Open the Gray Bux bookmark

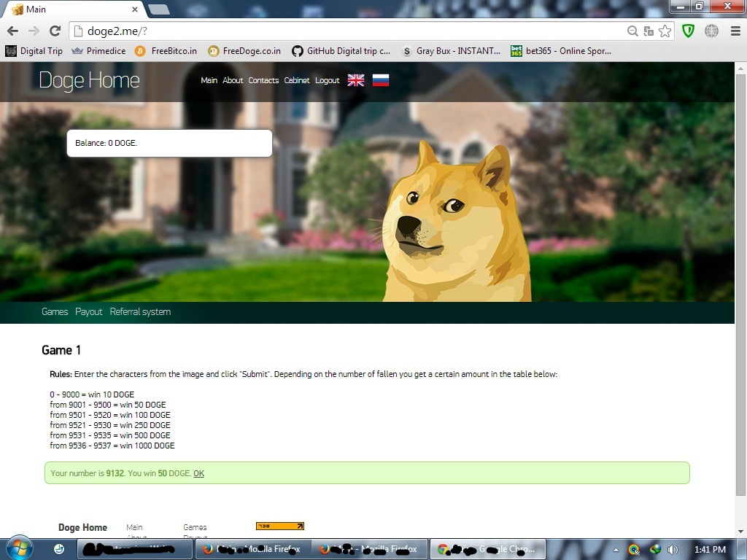[451, 51]
